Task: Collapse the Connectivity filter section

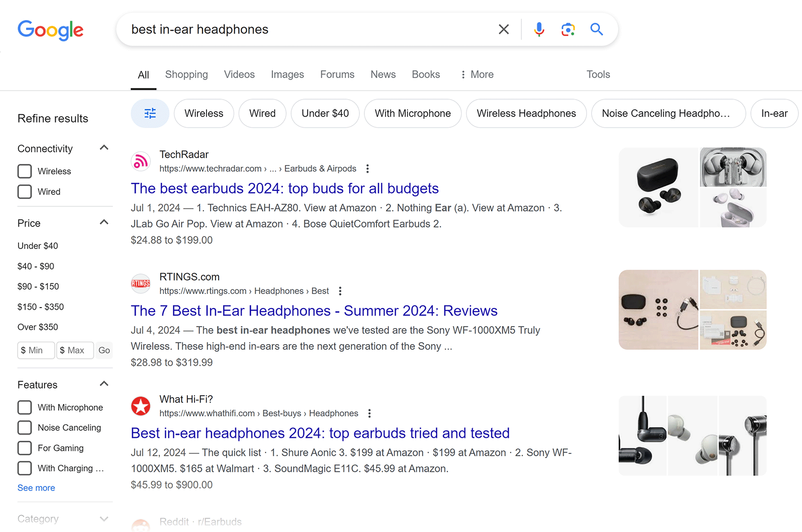Action: click(104, 147)
